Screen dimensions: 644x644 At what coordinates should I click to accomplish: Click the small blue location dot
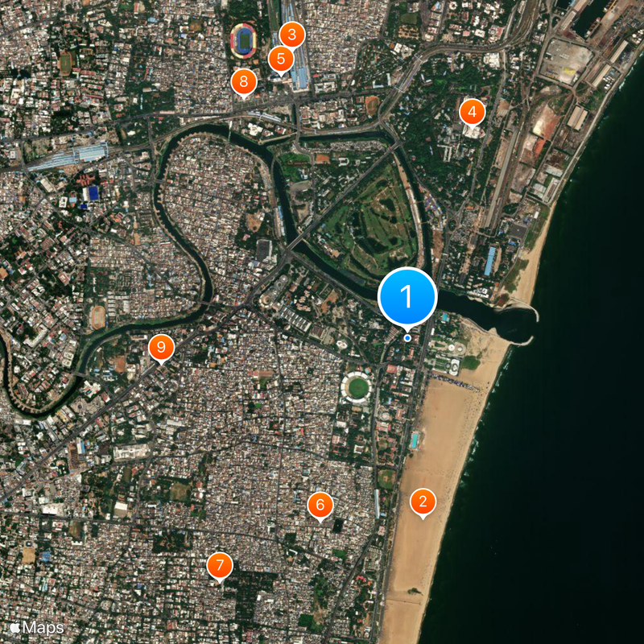pyautogui.click(x=407, y=338)
